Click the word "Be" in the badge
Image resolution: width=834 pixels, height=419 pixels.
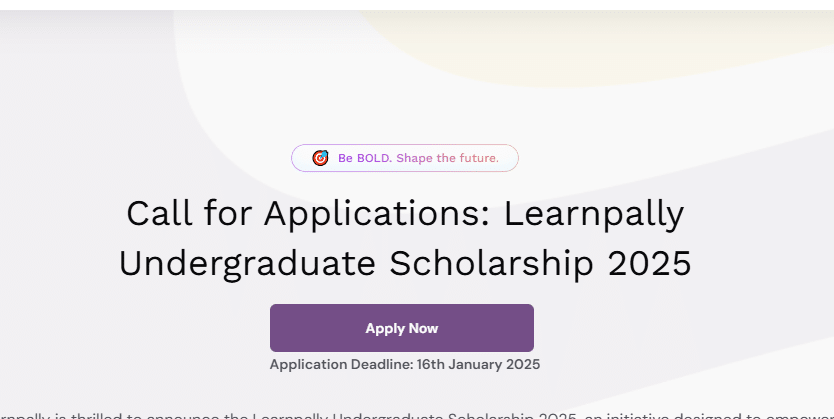346,158
